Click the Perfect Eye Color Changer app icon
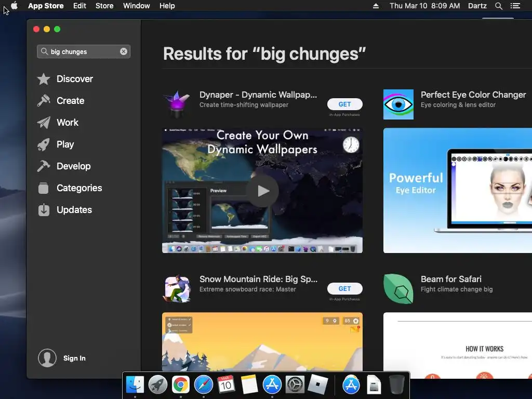Image resolution: width=532 pixels, height=399 pixels. click(x=398, y=104)
